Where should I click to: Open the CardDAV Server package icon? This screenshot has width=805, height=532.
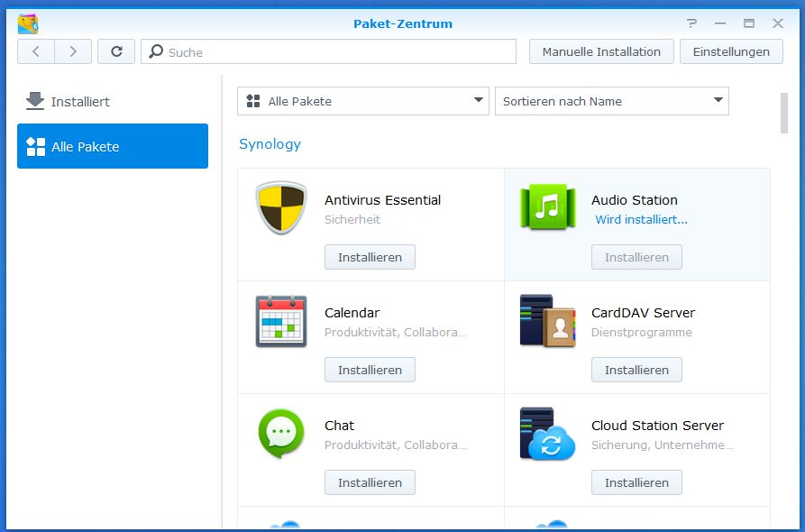(x=548, y=321)
